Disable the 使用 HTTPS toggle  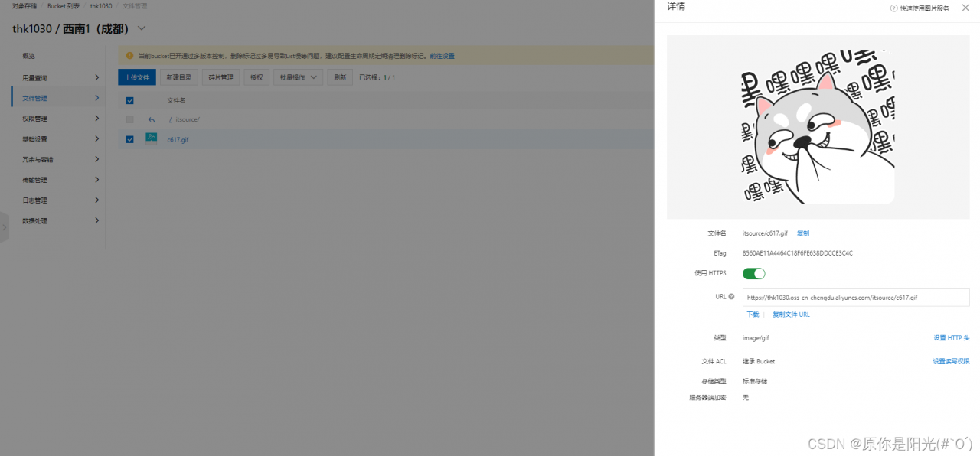point(753,273)
